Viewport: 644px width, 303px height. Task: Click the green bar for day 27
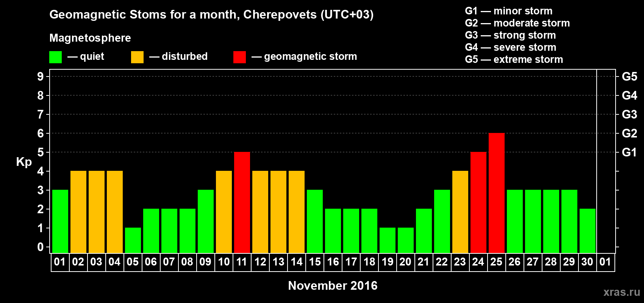tap(533, 222)
